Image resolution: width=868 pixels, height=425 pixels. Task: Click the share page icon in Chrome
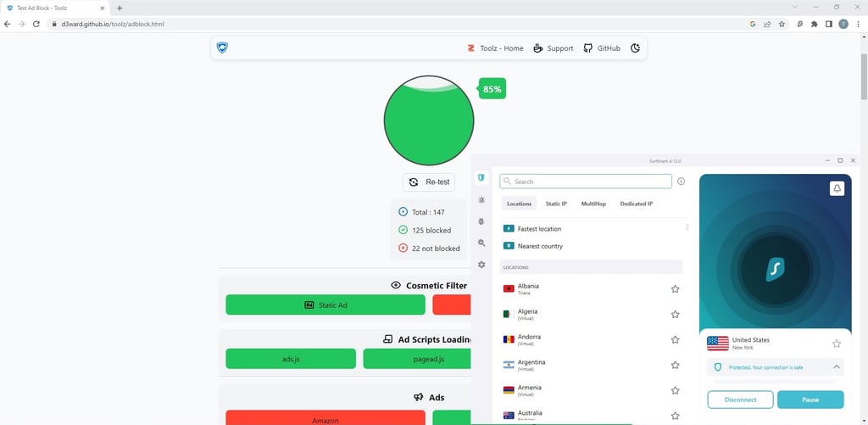[766, 24]
